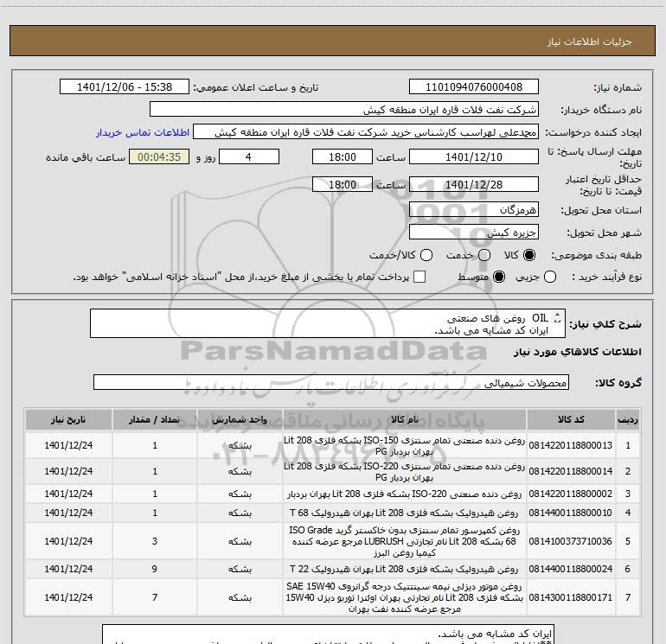Screen dimensions: 666x644
Task: Click the response deadline date 1401/12/10 field
Action: point(474,156)
